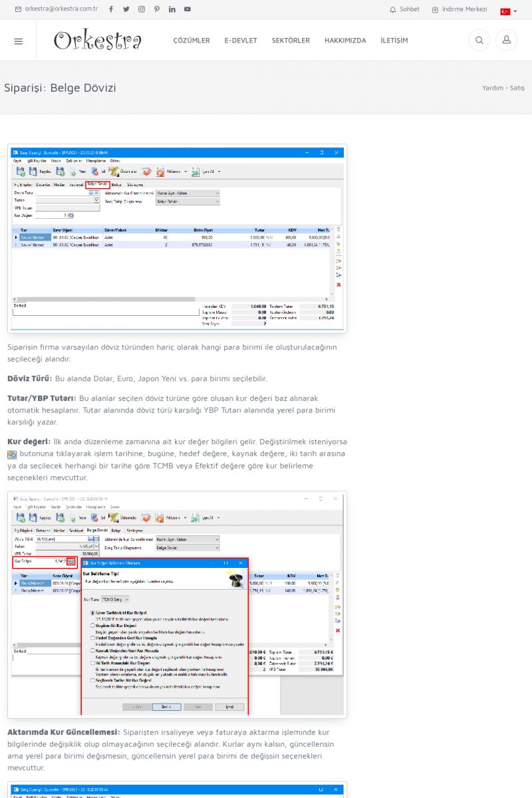Open the LinkedIn icon
Image resolution: width=532 pixels, height=798 pixels.
point(172,9)
